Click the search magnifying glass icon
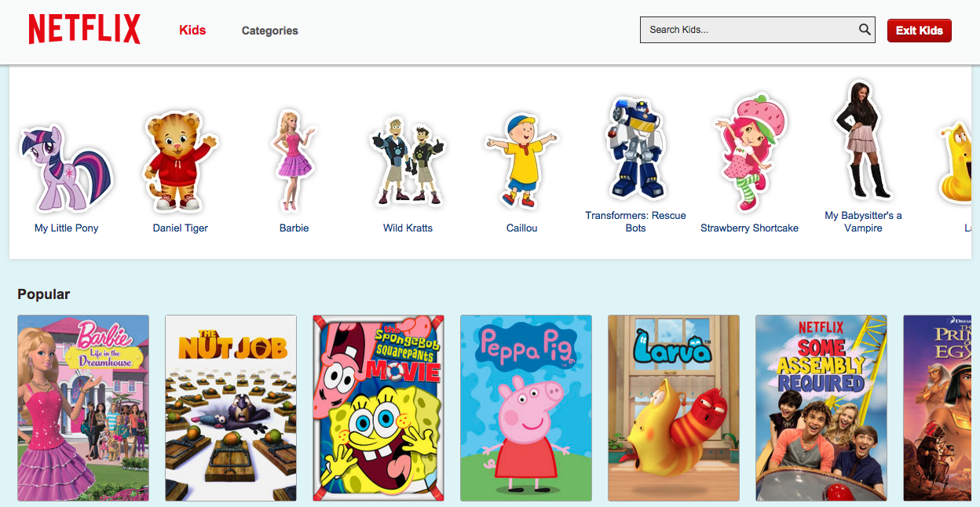Screen dimensions: 980x507 [x=865, y=30]
